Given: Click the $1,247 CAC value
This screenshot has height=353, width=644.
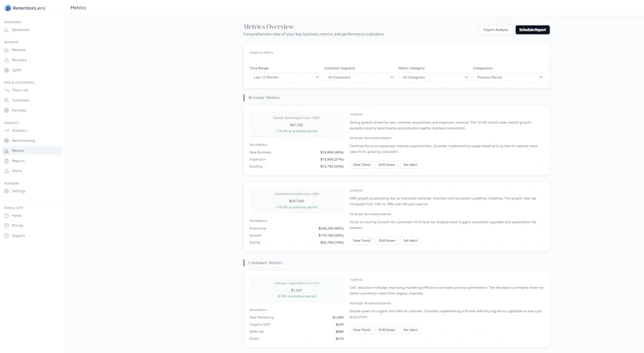Looking at the screenshot, I should [296, 290].
